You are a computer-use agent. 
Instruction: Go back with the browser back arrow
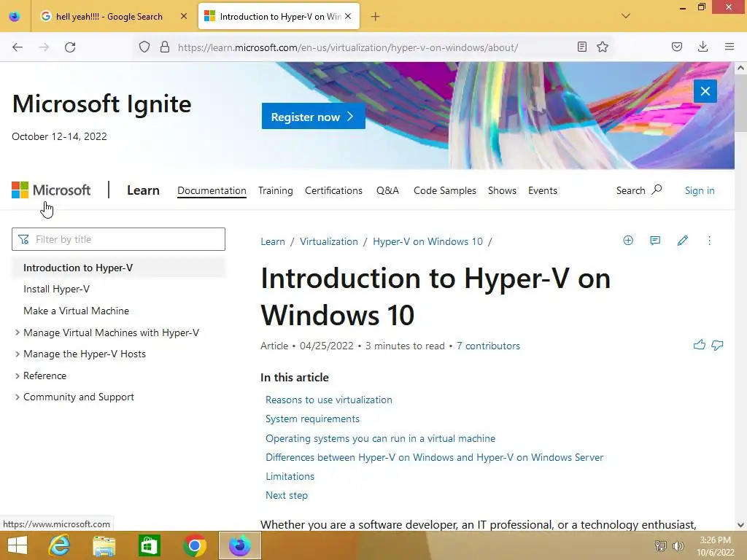(18, 47)
